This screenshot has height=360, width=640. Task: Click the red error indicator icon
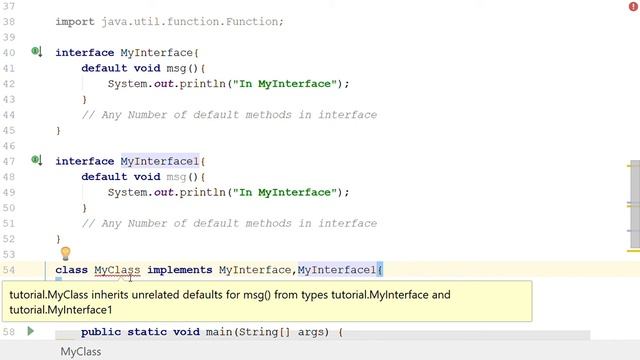[633, 7]
